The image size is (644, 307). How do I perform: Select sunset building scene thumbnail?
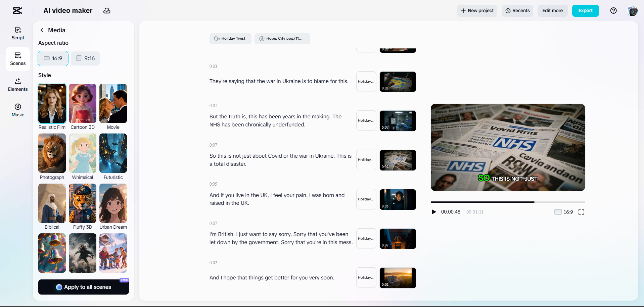398,278
